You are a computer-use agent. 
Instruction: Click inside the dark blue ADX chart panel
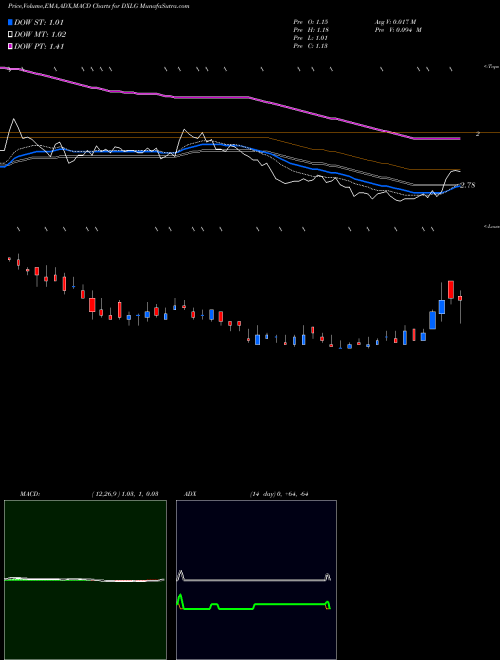coord(256,580)
